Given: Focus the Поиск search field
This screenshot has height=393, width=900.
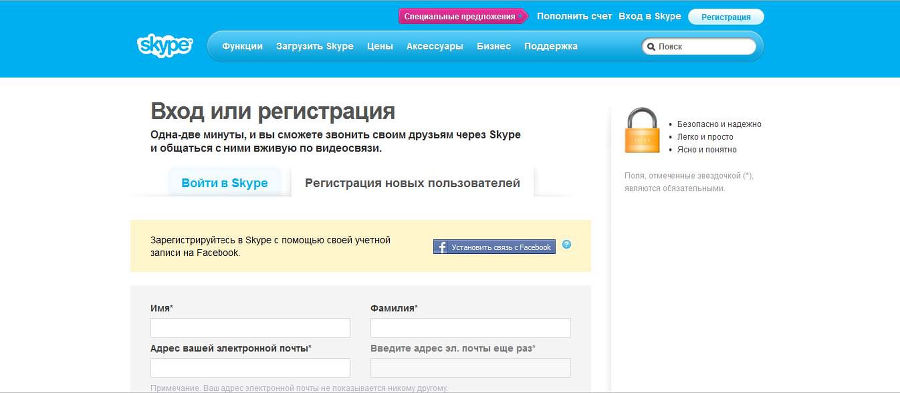Looking at the screenshot, I should tap(699, 47).
